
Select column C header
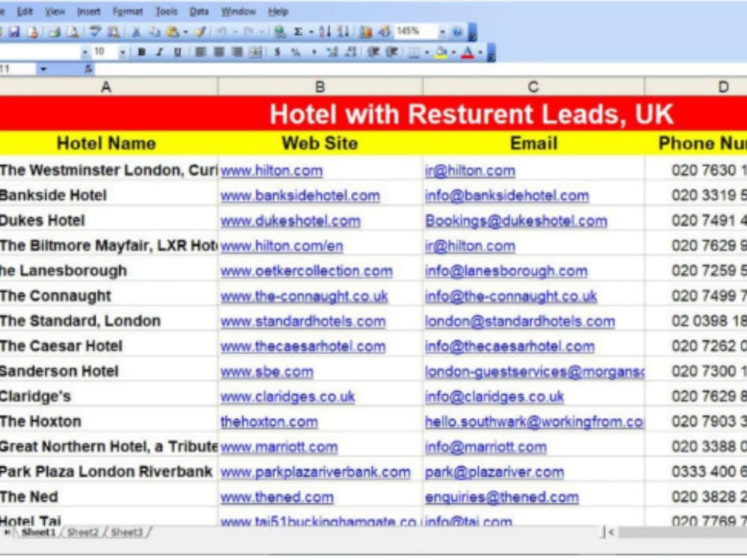[x=533, y=87]
